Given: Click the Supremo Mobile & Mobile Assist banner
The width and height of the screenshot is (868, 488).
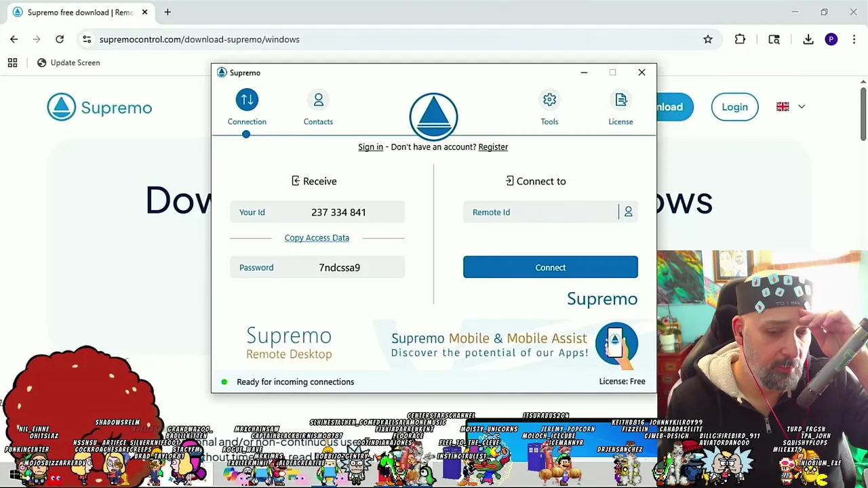Looking at the screenshot, I should point(488,344).
